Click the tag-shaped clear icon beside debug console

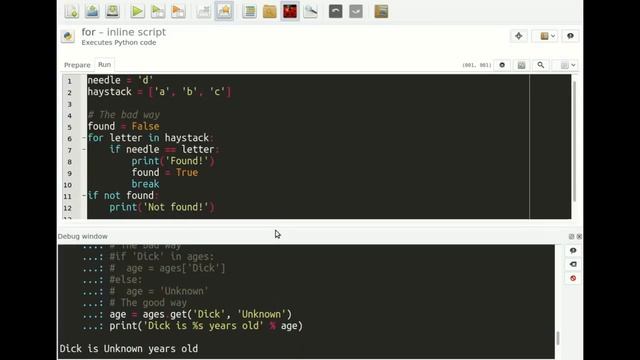[573, 264]
